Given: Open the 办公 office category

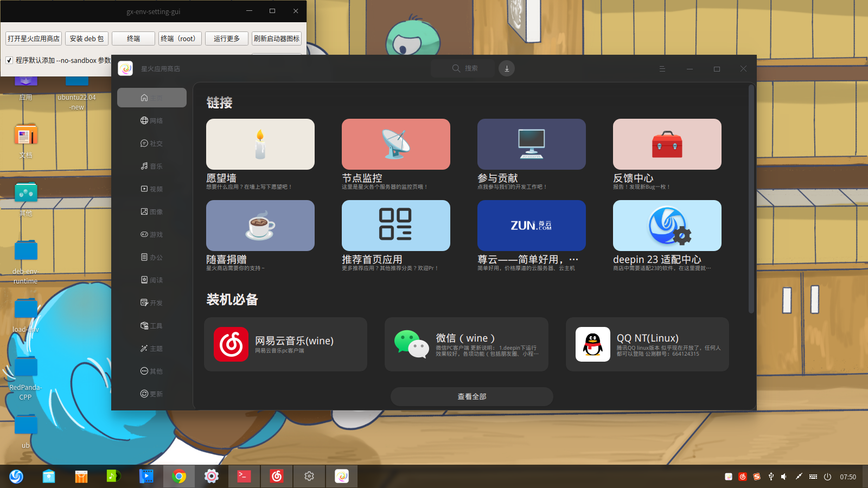Looking at the screenshot, I should click(152, 257).
